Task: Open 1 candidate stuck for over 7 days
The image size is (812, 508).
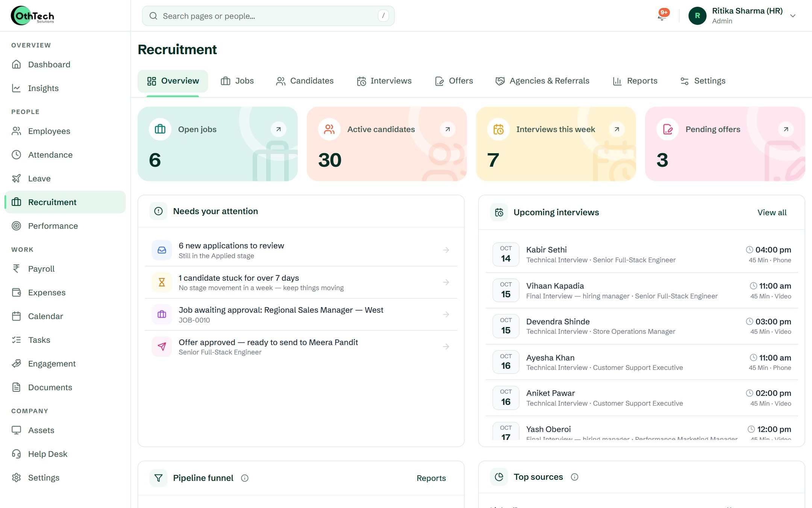Action: 301,282
